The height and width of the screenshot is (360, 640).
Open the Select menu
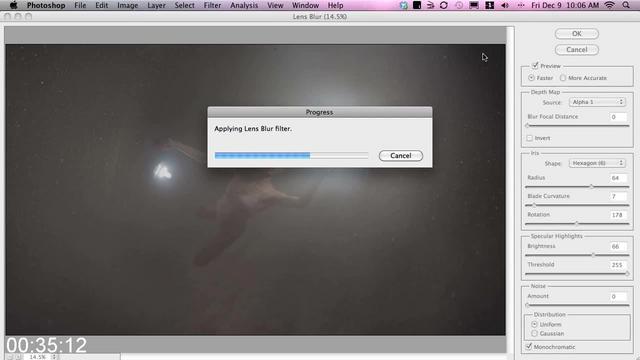(x=184, y=5)
